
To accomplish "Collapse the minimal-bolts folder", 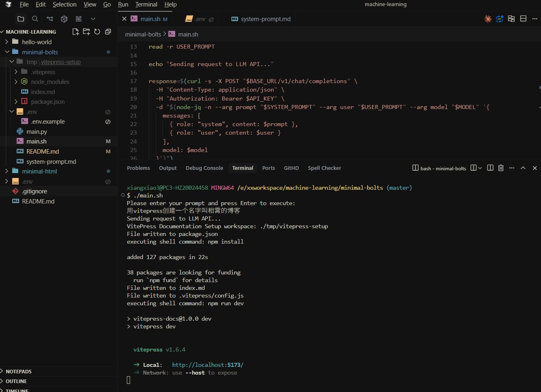I will pyautogui.click(x=6, y=52).
